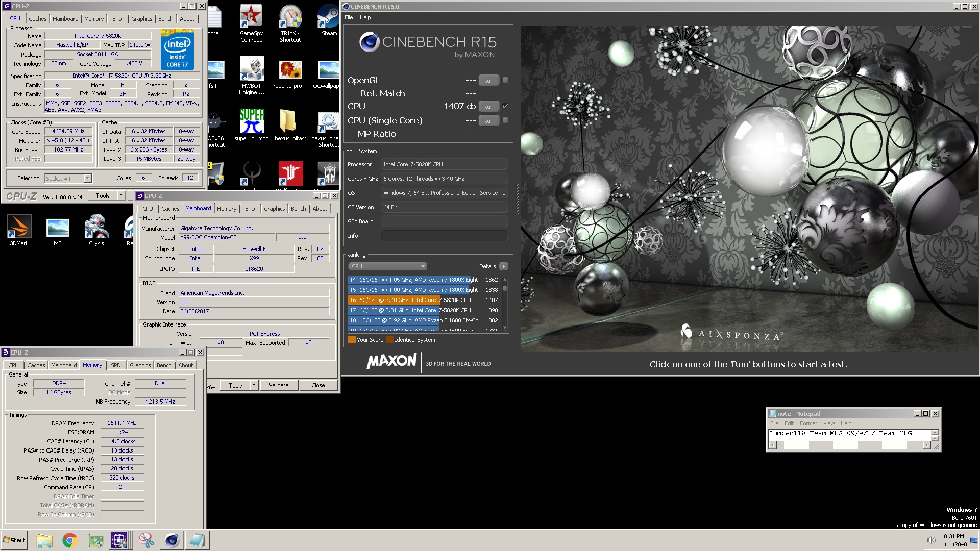Image resolution: width=980 pixels, height=551 pixels.
Task: Click the Info field in Your System
Action: point(444,236)
